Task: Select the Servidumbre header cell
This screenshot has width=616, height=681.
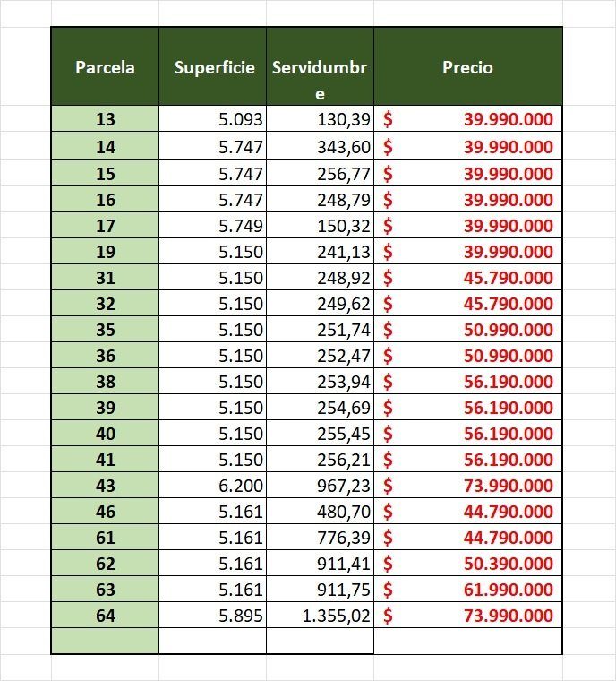Action: 320,66
